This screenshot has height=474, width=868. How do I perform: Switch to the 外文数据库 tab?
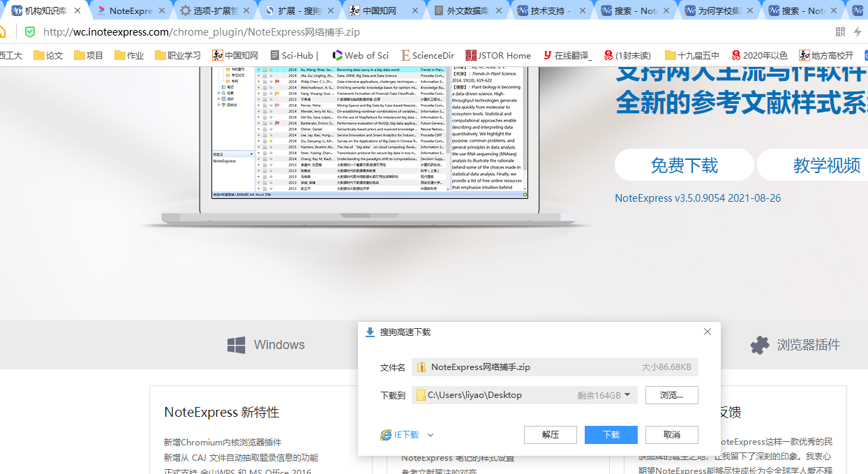(467, 10)
